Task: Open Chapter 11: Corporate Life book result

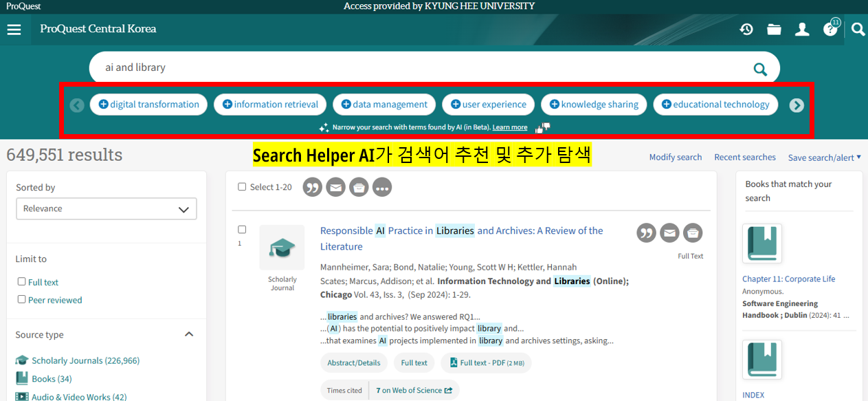Action: pos(788,279)
